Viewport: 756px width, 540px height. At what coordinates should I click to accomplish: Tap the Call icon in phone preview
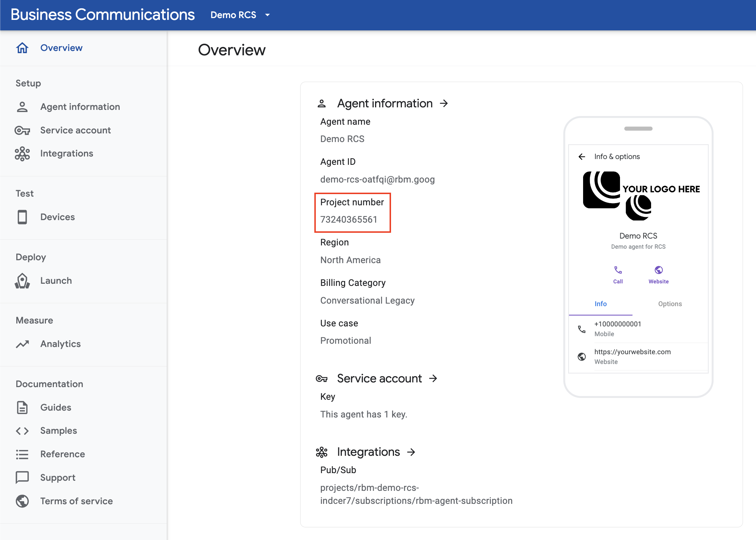tap(618, 270)
